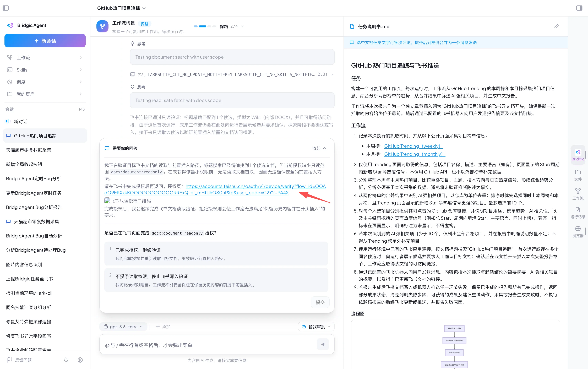Screen dimensions: 588x369
Task: Open conversation BridgicAgent Bug分析报告
Action: click(45, 207)
